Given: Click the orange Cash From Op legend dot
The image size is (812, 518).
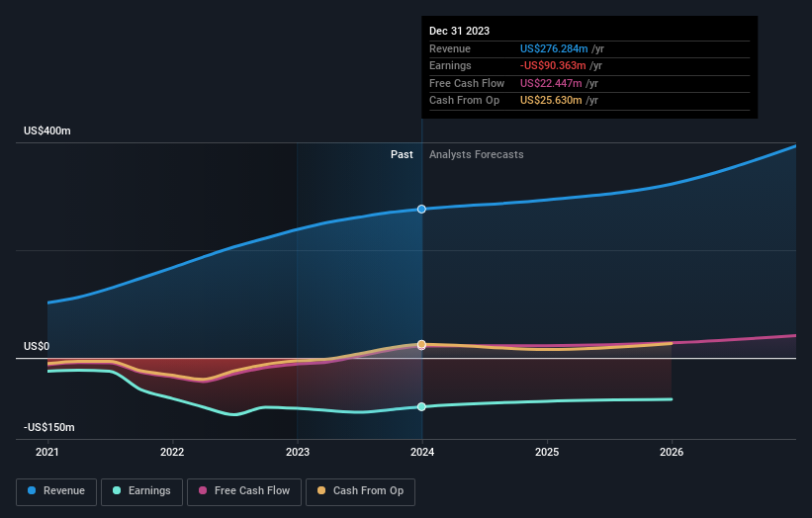Looking at the screenshot, I should pos(321,490).
